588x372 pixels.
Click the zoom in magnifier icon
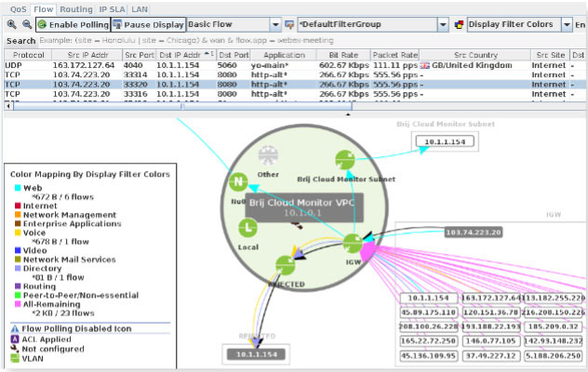click(x=10, y=24)
